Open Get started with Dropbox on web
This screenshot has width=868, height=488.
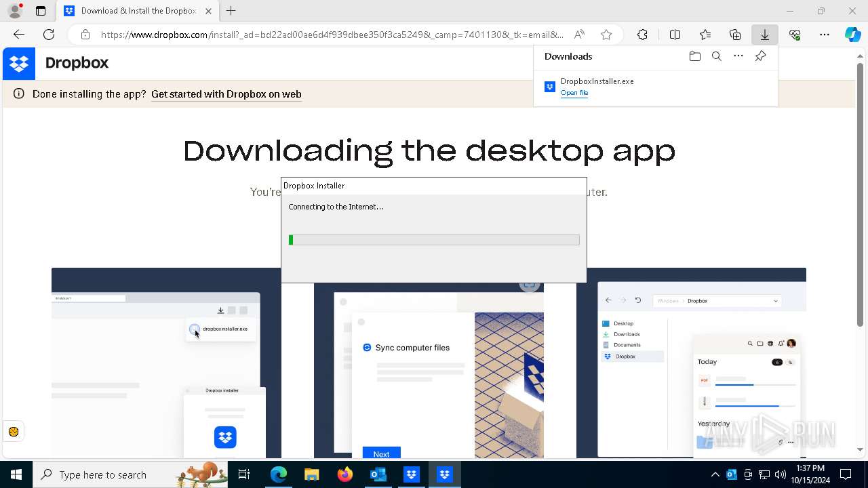[x=226, y=94]
